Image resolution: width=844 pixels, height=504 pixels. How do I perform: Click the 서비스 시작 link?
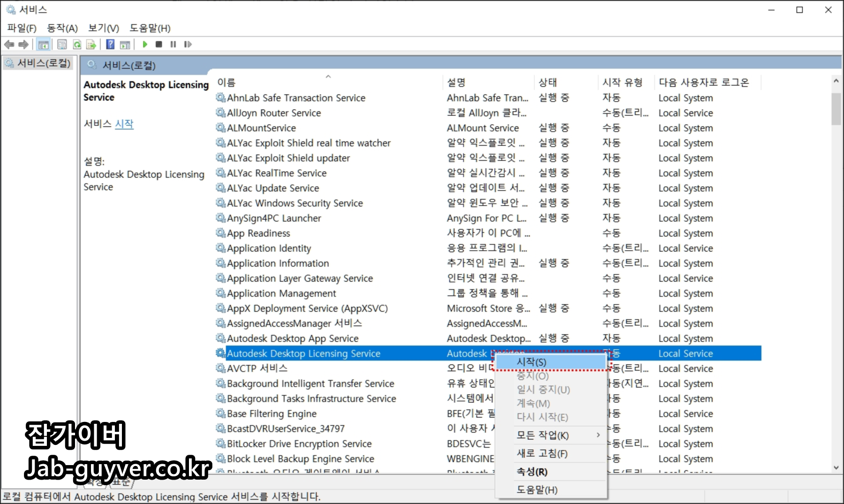point(124,124)
